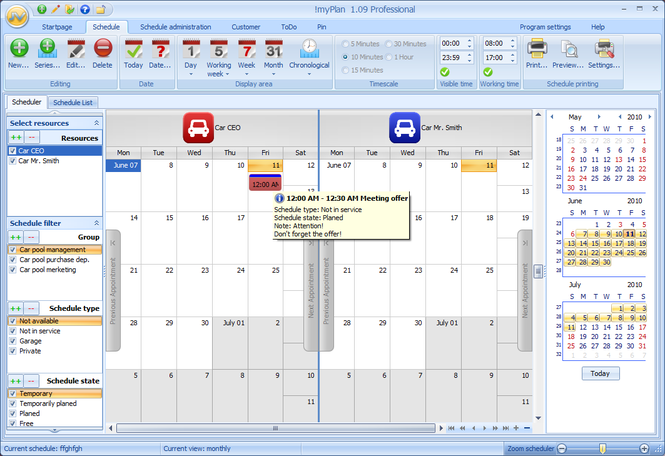Viewport: 665px width, 456px height.
Task: Click the Print schedule icon
Action: coord(537,48)
